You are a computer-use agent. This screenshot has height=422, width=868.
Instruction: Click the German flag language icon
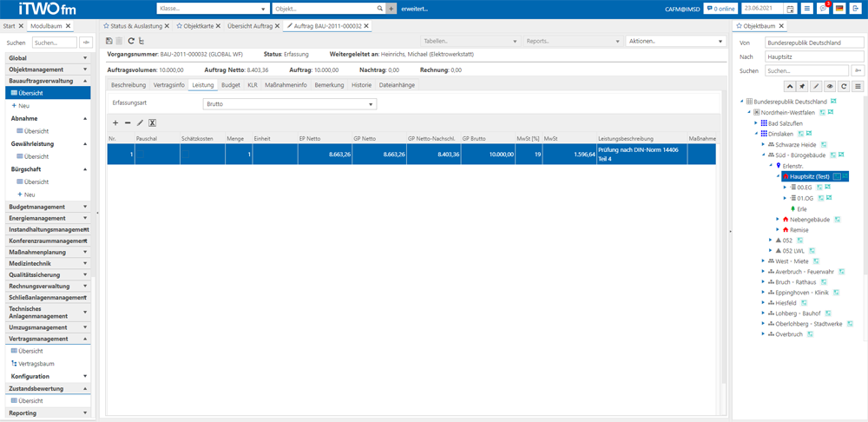pyautogui.click(x=839, y=9)
